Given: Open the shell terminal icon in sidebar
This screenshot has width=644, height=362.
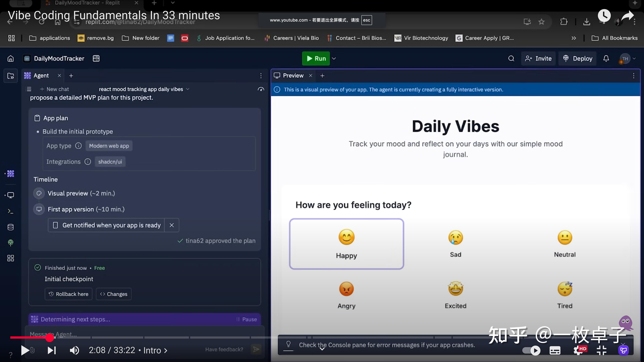Looking at the screenshot, I should point(10,211).
